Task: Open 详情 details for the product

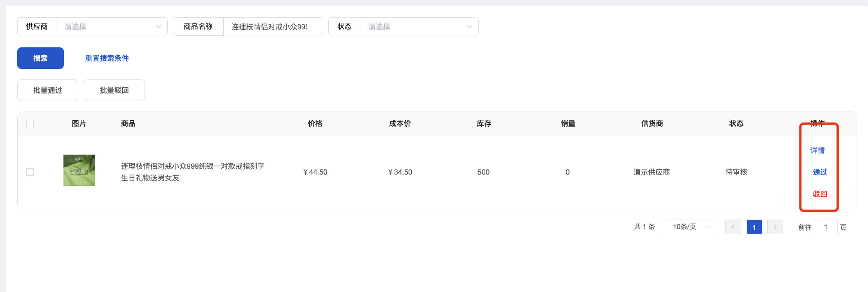Action: tap(817, 151)
